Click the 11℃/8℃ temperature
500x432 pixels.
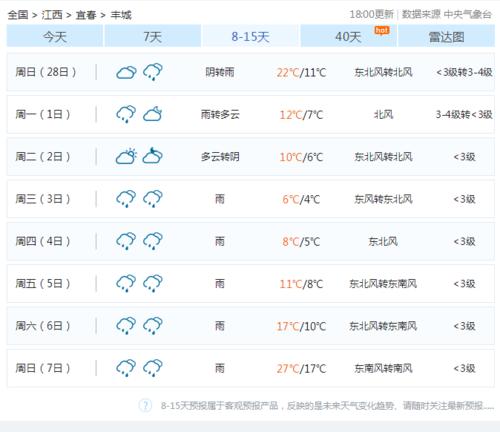(x=301, y=284)
